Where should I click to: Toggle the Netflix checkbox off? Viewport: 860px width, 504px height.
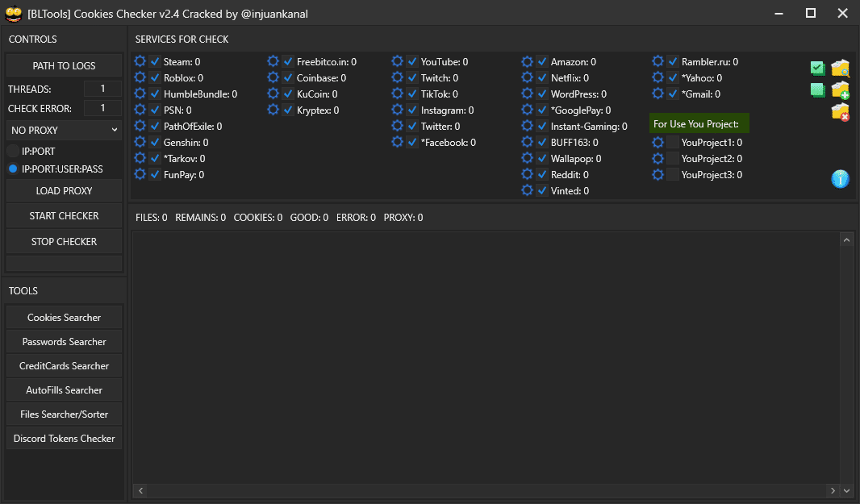542,78
